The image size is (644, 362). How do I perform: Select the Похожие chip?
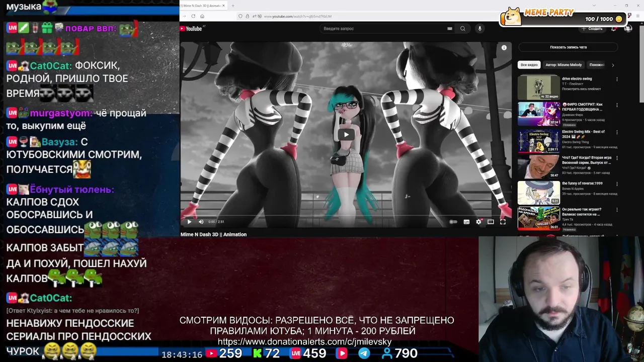click(597, 65)
